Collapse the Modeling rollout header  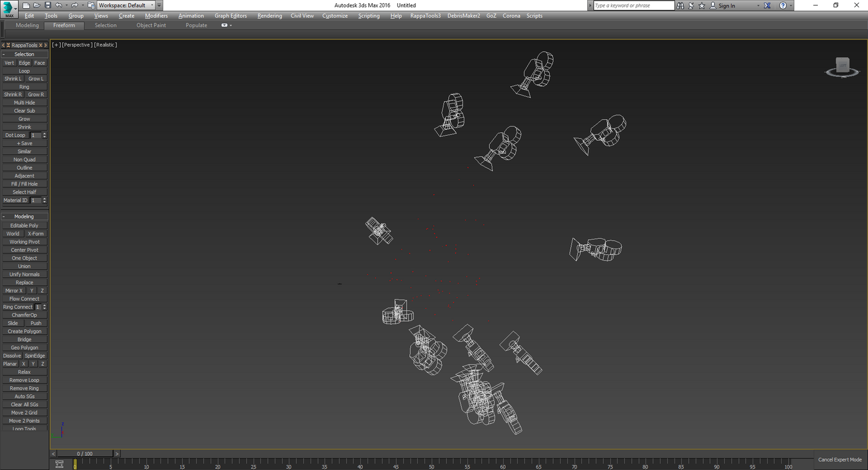click(x=24, y=216)
